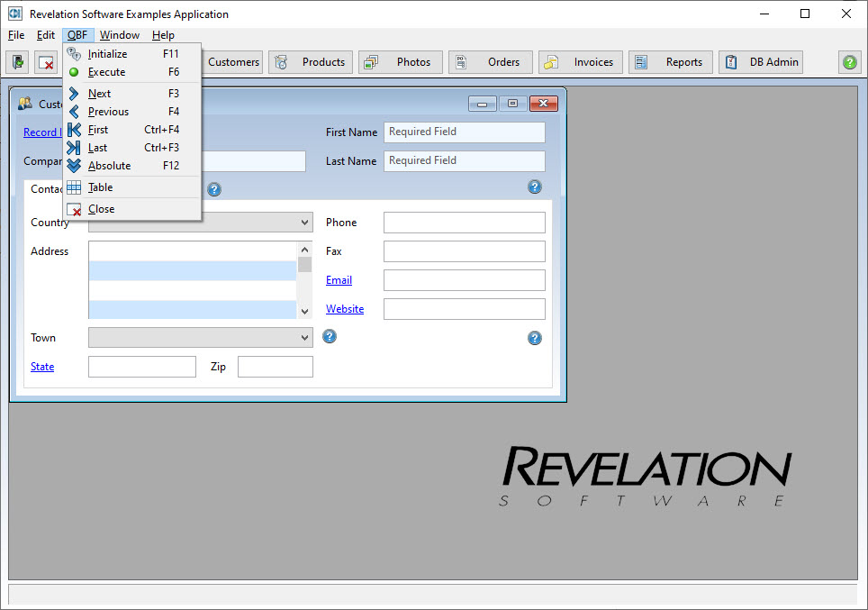Open the Edit menu
The width and height of the screenshot is (868, 610).
coord(45,35)
